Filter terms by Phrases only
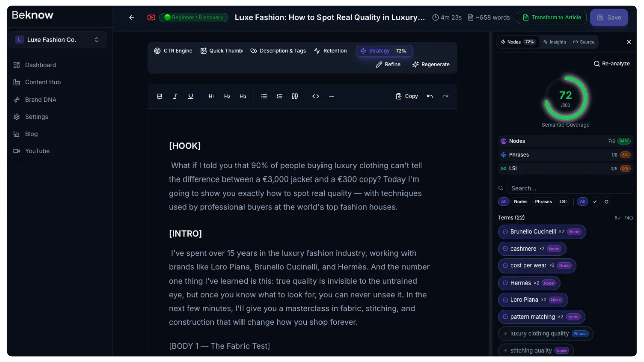The width and height of the screenshot is (644, 362). click(543, 201)
